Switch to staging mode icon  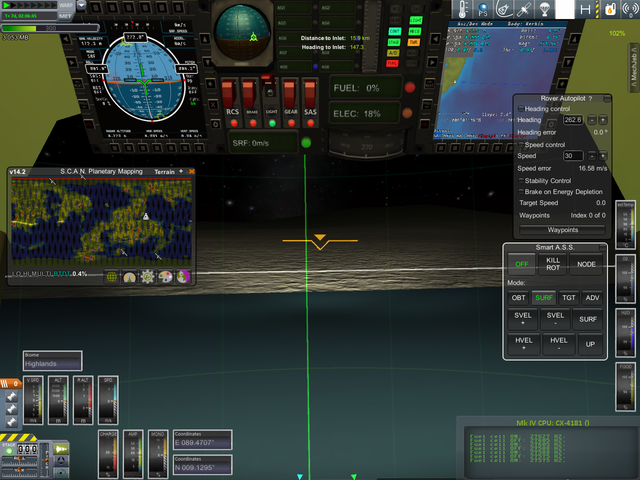tap(61, 449)
